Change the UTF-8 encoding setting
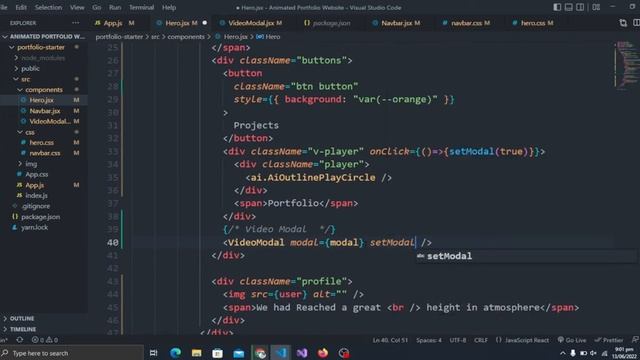This screenshot has width=640, height=360. 458,340
